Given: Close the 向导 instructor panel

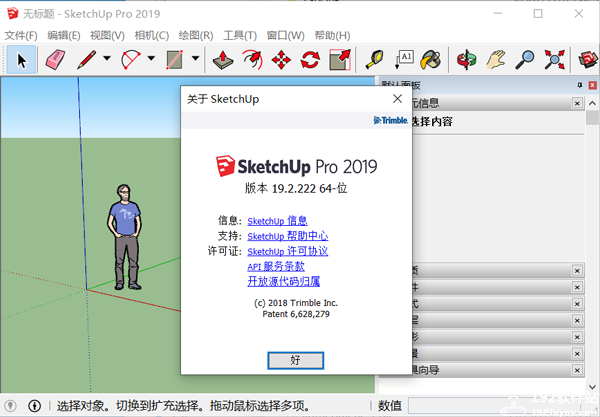Looking at the screenshot, I should pyautogui.click(x=577, y=370).
